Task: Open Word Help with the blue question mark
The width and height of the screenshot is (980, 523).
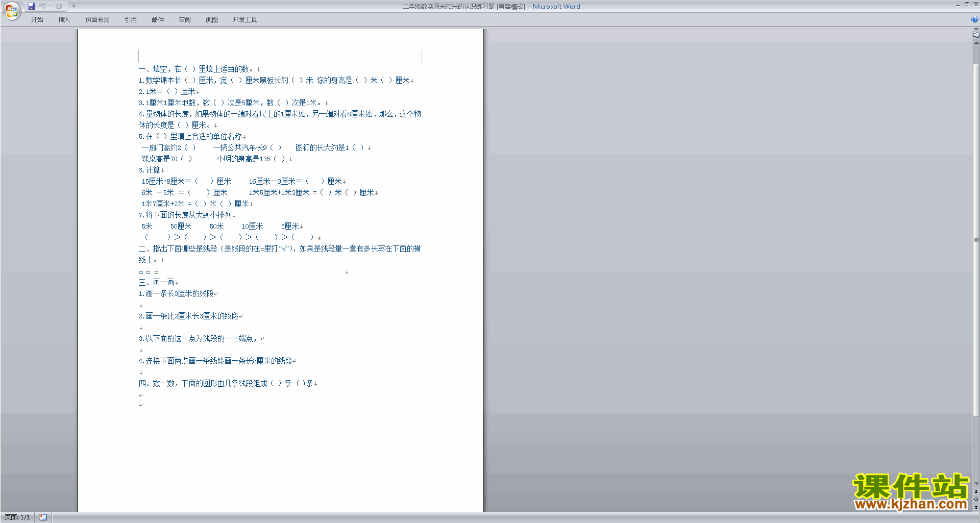Action: [975, 19]
